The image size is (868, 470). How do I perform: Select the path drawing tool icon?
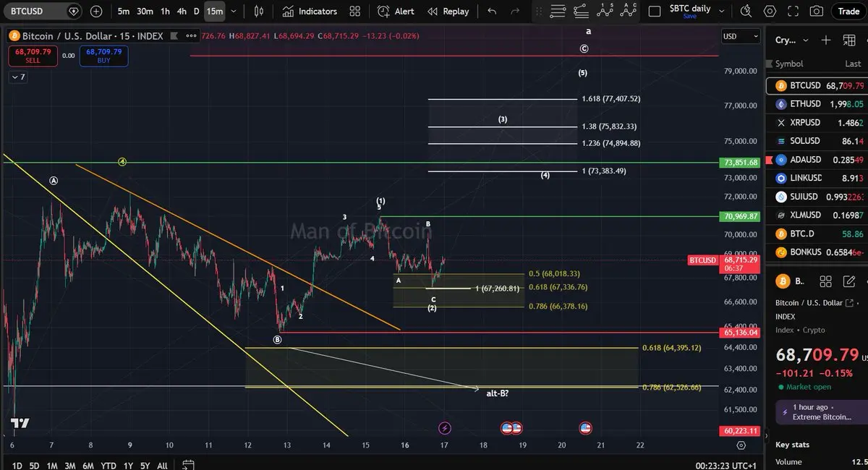pos(580,12)
